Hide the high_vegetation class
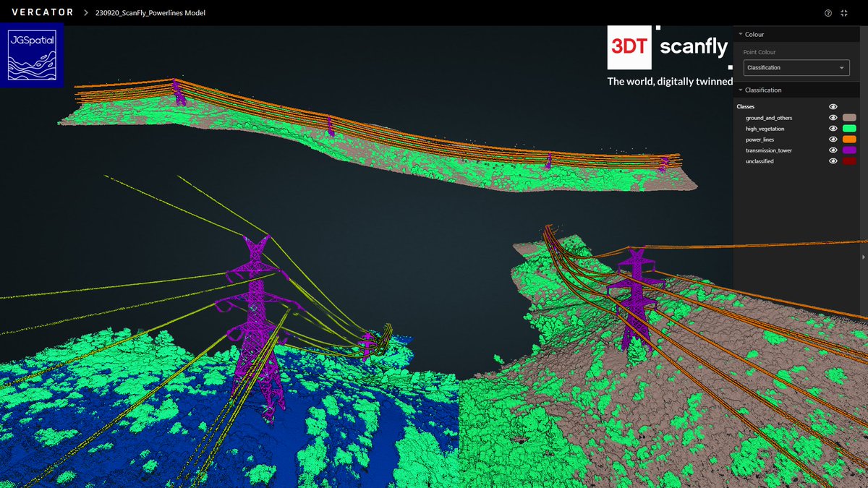The width and height of the screenshot is (868, 488). coord(833,128)
